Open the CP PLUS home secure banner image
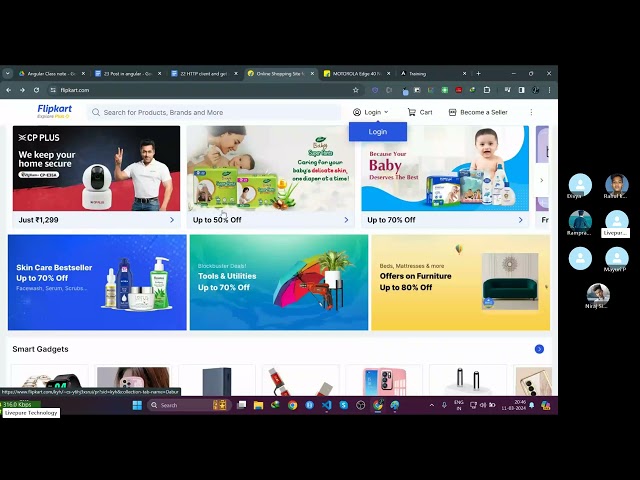 [x=96, y=168]
